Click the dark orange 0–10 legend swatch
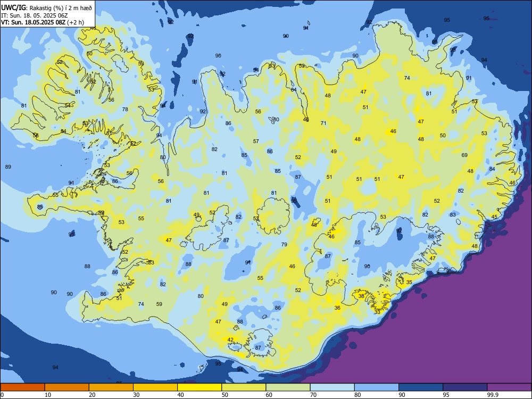This screenshot has height=399, width=532. point(22,387)
